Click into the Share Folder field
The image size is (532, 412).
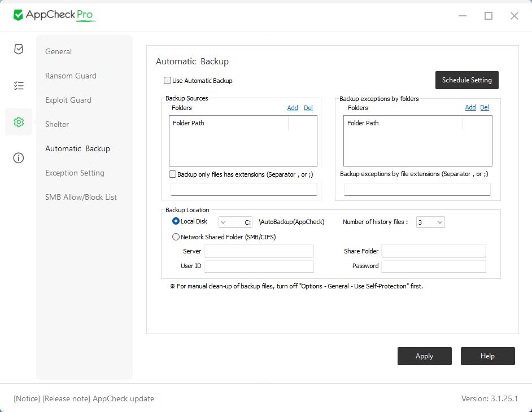point(434,251)
